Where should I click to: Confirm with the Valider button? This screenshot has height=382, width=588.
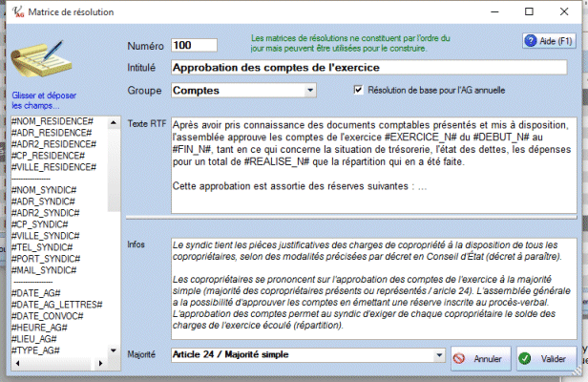pos(546,359)
